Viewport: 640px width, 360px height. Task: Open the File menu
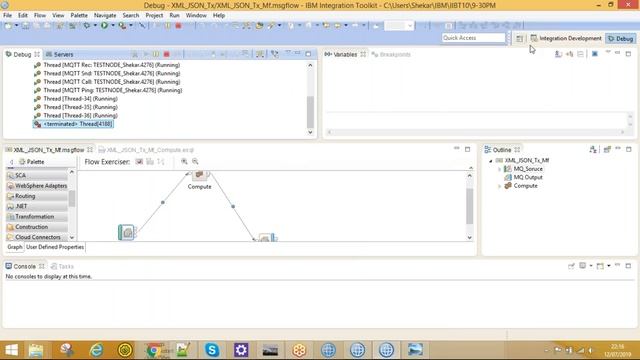[7, 15]
